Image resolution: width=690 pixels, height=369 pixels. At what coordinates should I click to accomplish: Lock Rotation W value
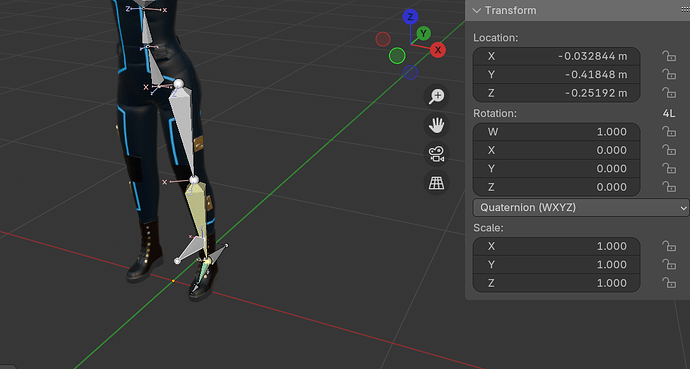tap(669, 132)
